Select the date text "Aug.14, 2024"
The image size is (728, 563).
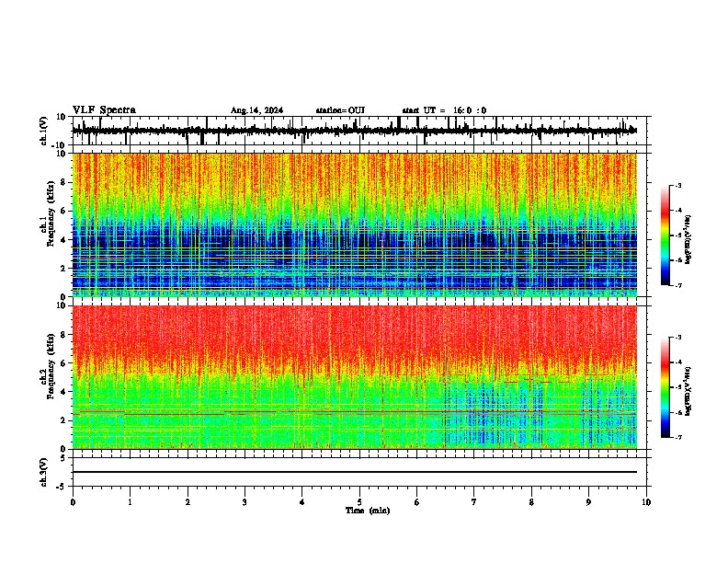[x=256, y=110]
